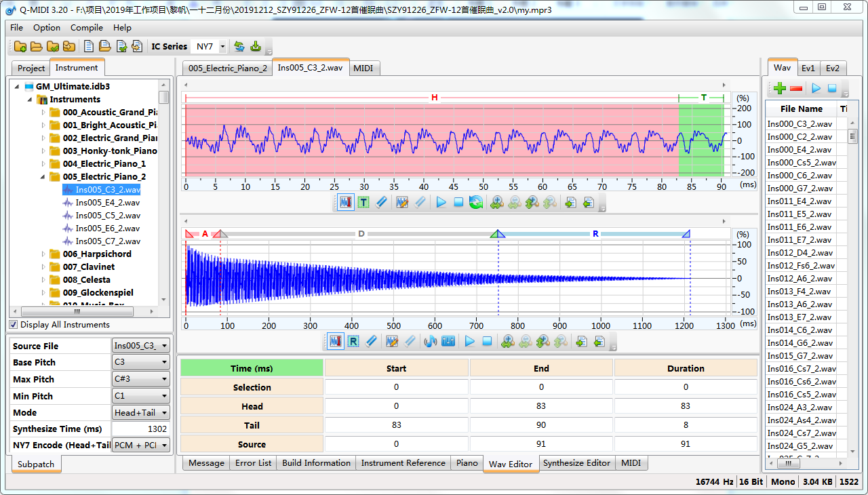Play the upper head/tail waveform
This screenshot has width=868, height=495.
(441, 202)
